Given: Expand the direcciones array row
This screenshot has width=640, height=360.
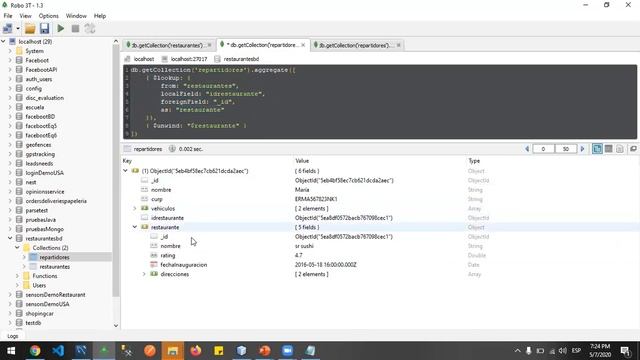Looking at the screenshot, I should (144, 274).
